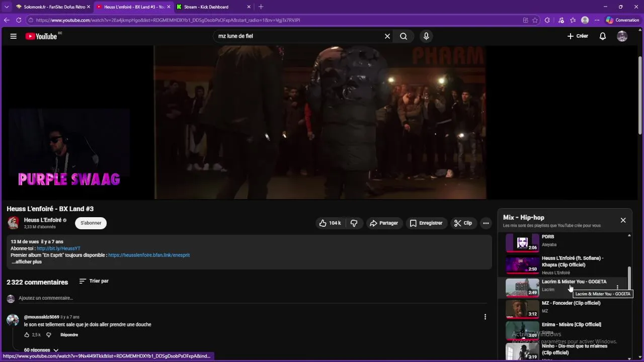
Task: Open Copilot Conversation button
Action: click(622, 20)
